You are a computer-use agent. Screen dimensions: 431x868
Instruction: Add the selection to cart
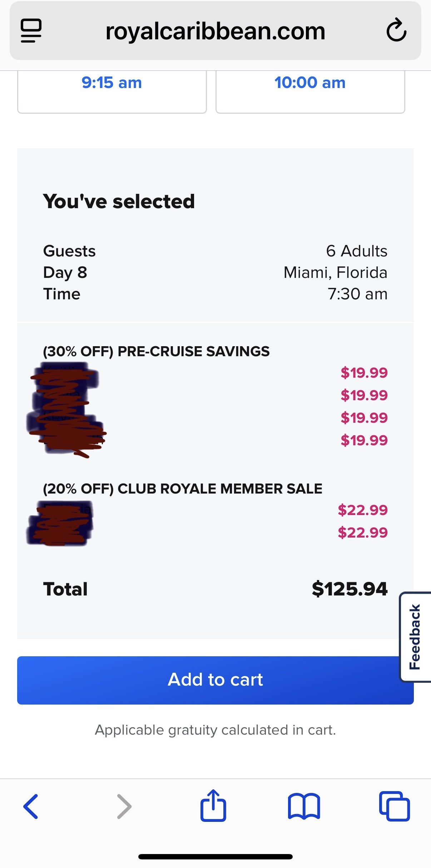tap(215, 680)
